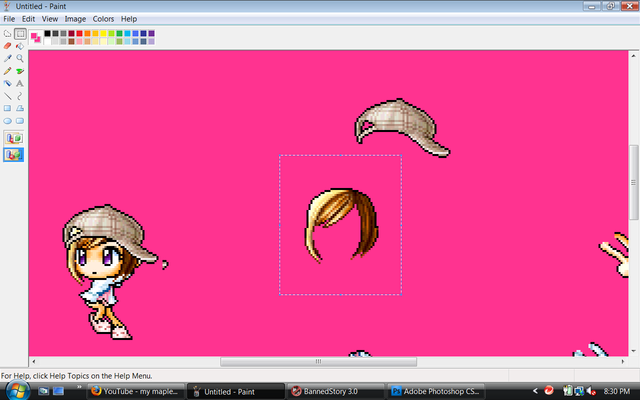Open the Image menu
This screenshot has height=400, width=640.
click(75, 19)
